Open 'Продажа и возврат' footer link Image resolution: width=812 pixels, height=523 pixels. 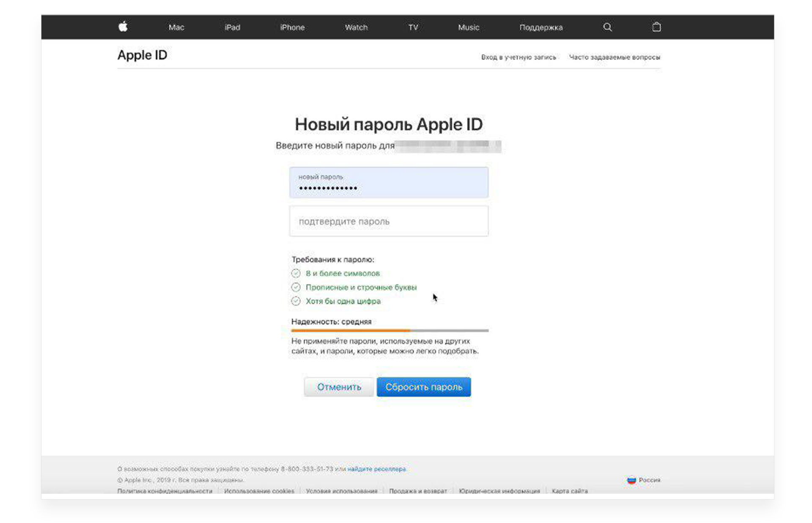tap(418, 491)
